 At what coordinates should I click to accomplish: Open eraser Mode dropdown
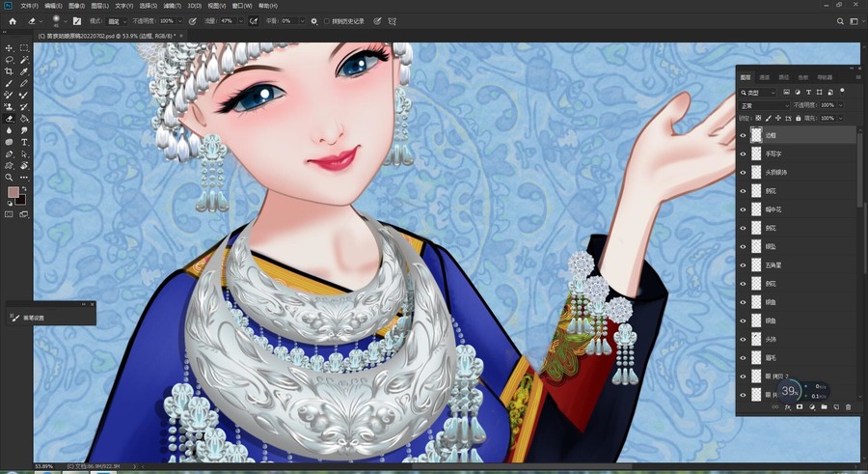click(117, 21)
